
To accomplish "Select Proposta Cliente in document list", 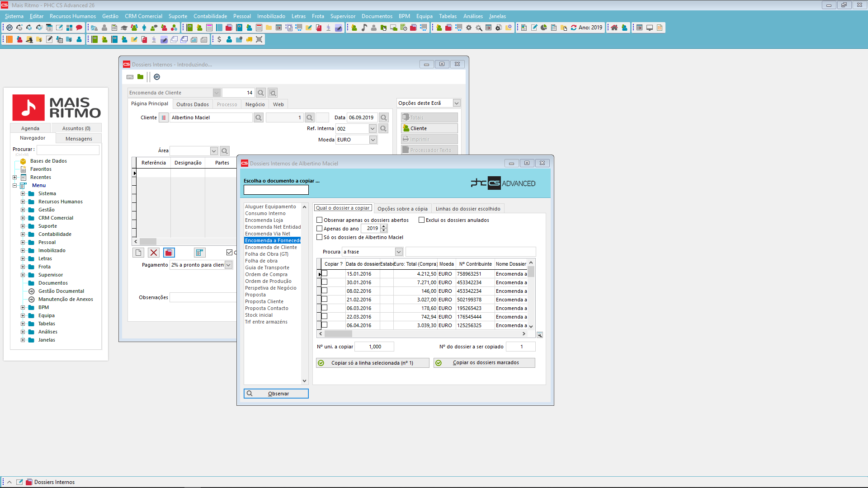I will (x=264, y=301).
